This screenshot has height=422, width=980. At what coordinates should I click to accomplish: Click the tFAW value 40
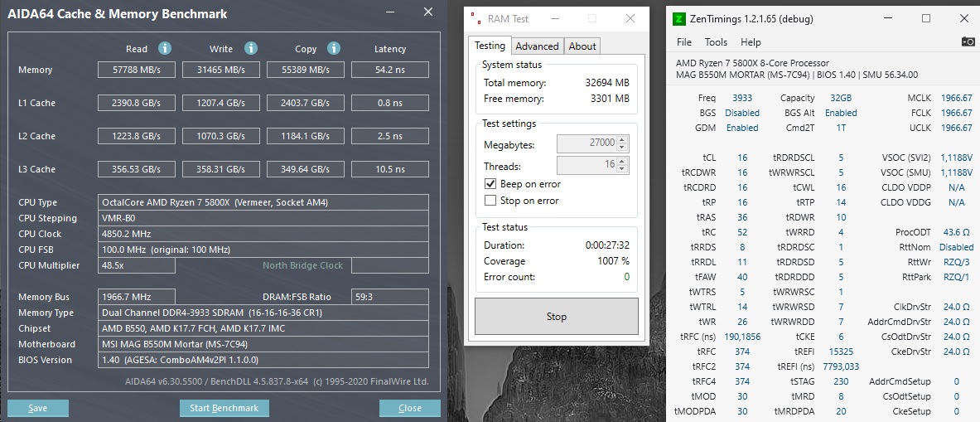[742, 277]
